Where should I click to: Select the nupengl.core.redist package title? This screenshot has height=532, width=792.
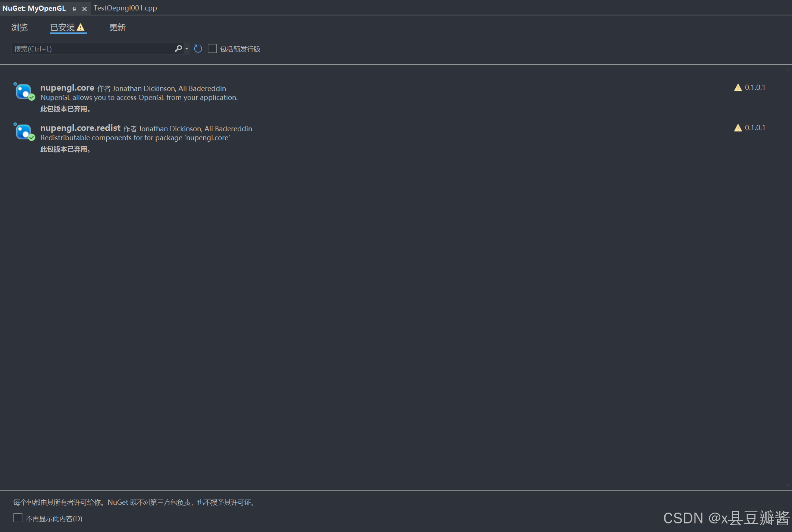[x=80, y=128]
